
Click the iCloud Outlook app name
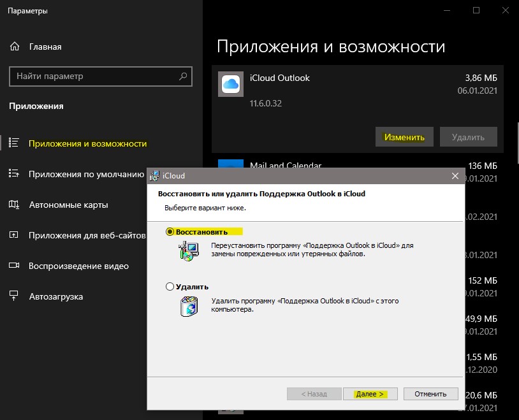(280, 78)
